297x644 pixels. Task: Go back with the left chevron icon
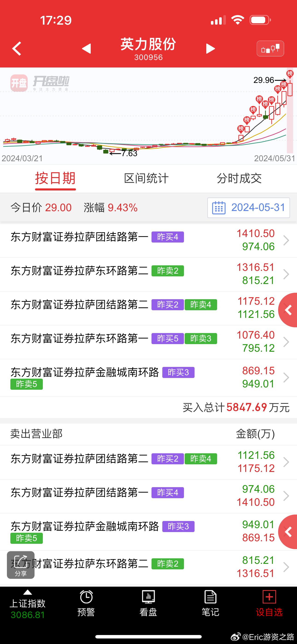(17, 49)
